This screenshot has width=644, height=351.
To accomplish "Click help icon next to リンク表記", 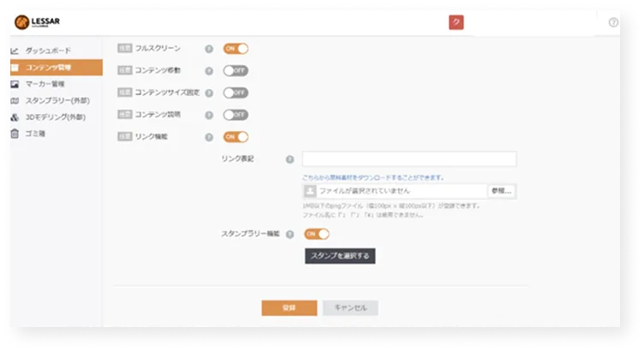I will point(290,159).
